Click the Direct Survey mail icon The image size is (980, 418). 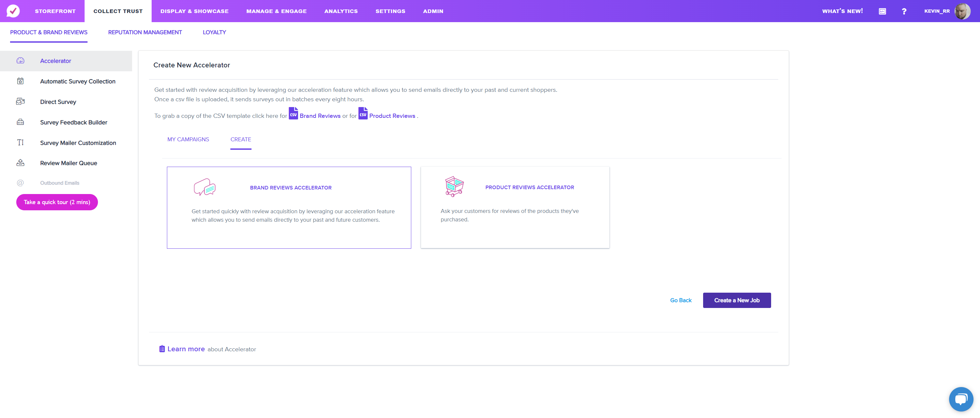pyautogui.click(x=20, y=102)
